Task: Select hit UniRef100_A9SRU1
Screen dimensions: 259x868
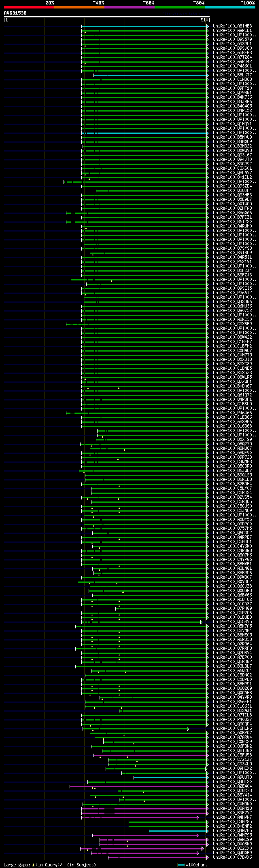Action: 232,44
